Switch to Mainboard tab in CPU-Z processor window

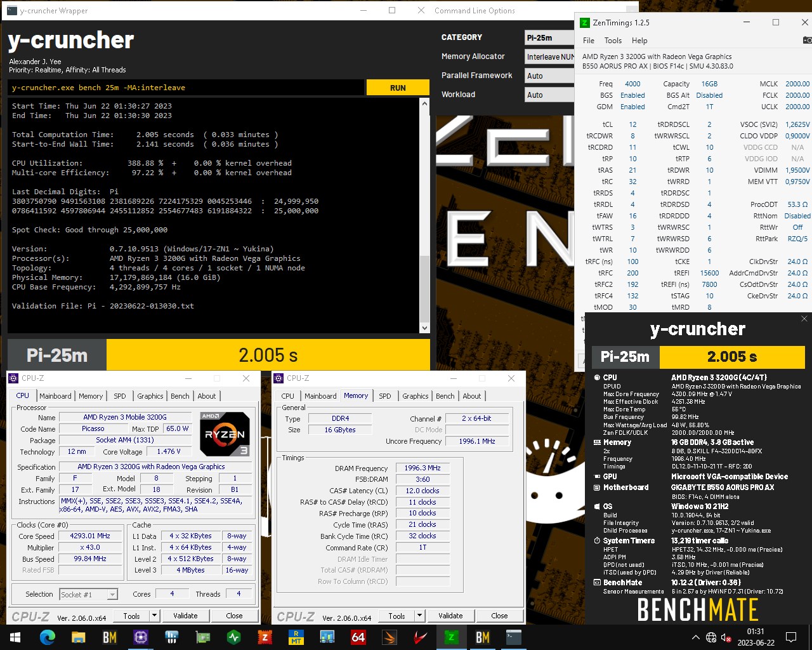(x=55, y=396)
